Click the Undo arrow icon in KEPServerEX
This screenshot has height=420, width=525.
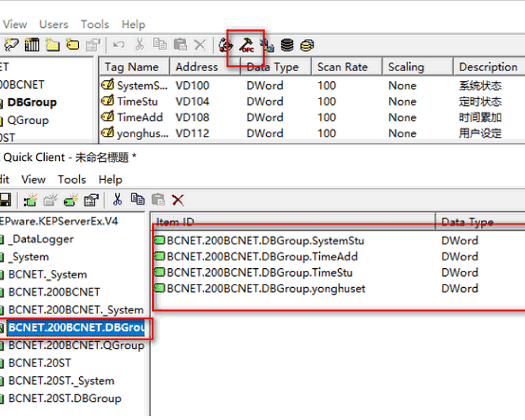click(118, 45)
